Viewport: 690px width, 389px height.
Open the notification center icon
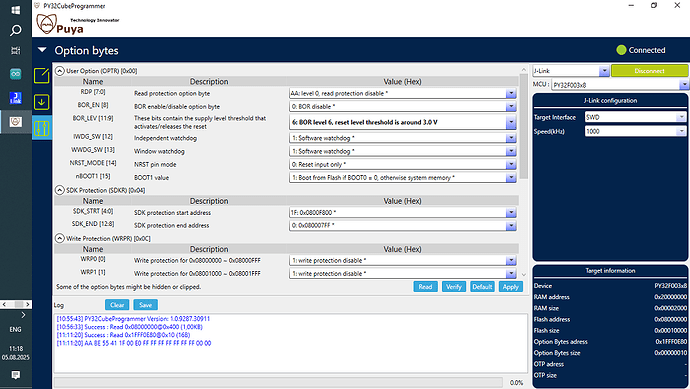[15, 375]
